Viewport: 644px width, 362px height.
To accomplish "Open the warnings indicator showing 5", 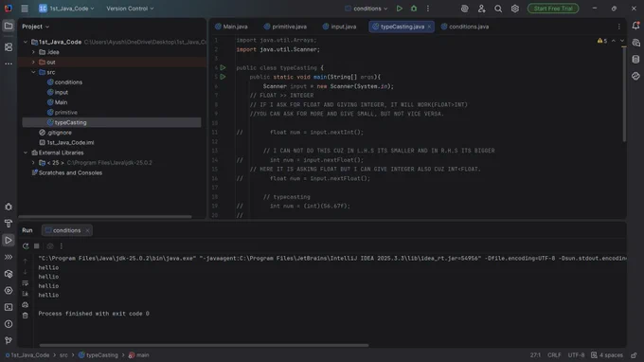I will tap(602, 41).
